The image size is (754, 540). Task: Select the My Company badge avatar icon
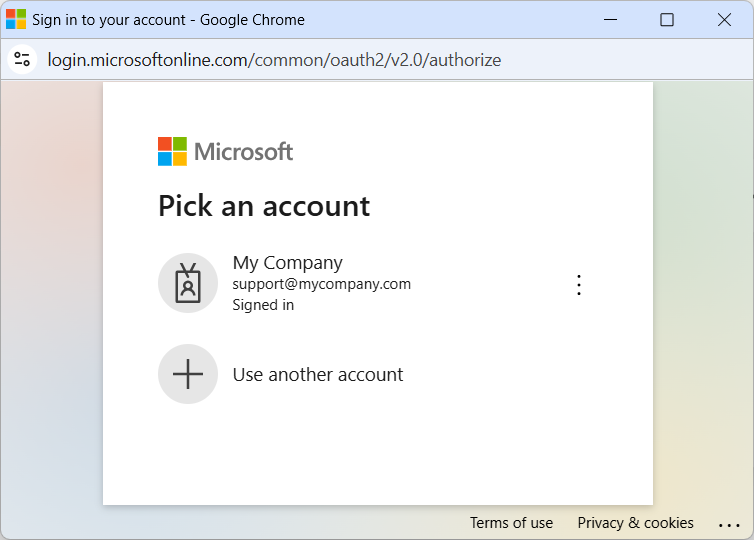[188, 283]
